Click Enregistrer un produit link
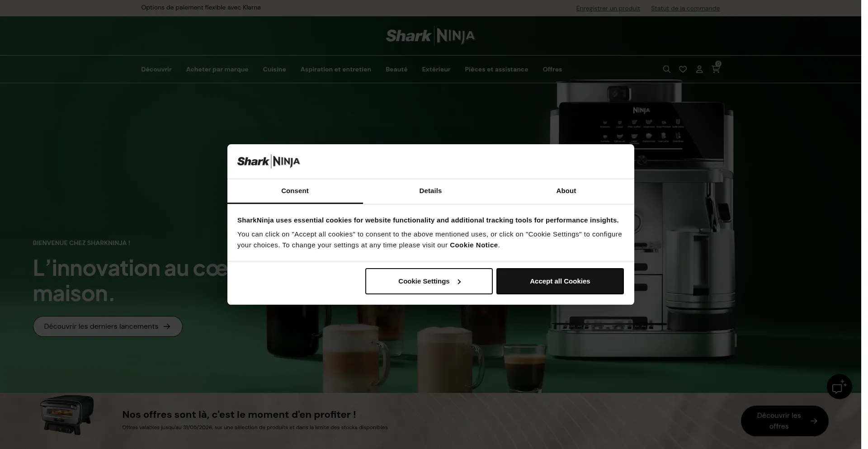This screenshot has height=449, width=868. [x=608, y=8]
